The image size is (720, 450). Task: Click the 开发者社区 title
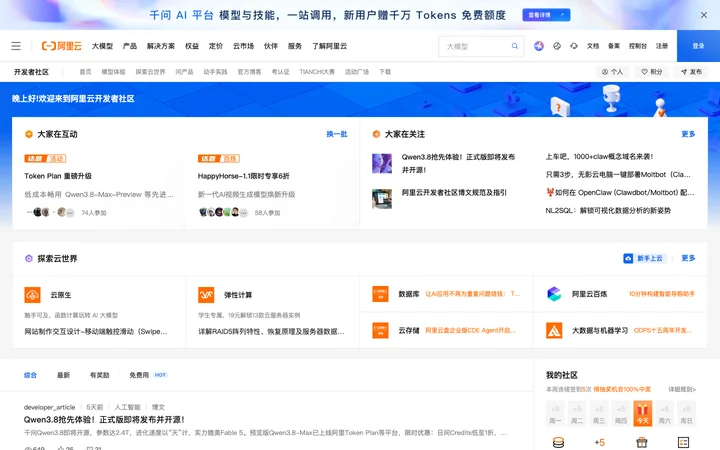31,72
